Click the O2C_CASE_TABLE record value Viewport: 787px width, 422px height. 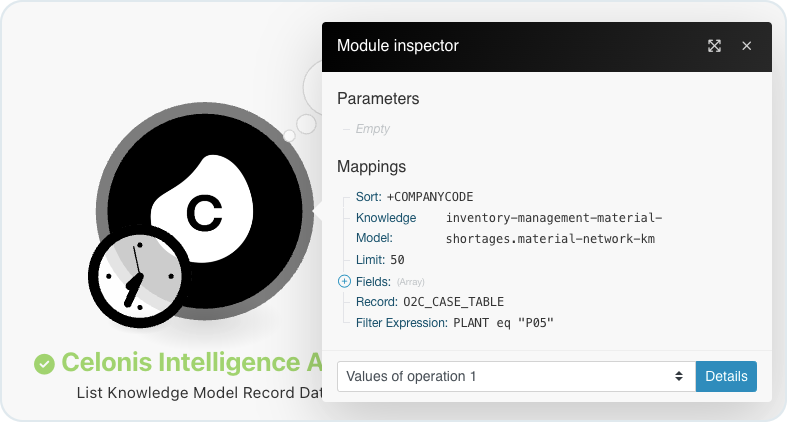[x=453, y=302]
